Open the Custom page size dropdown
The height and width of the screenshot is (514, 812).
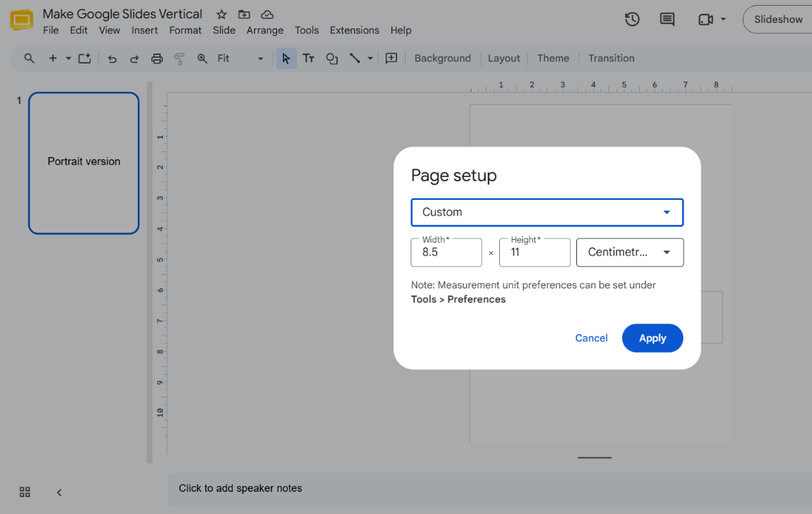point(547,212)
